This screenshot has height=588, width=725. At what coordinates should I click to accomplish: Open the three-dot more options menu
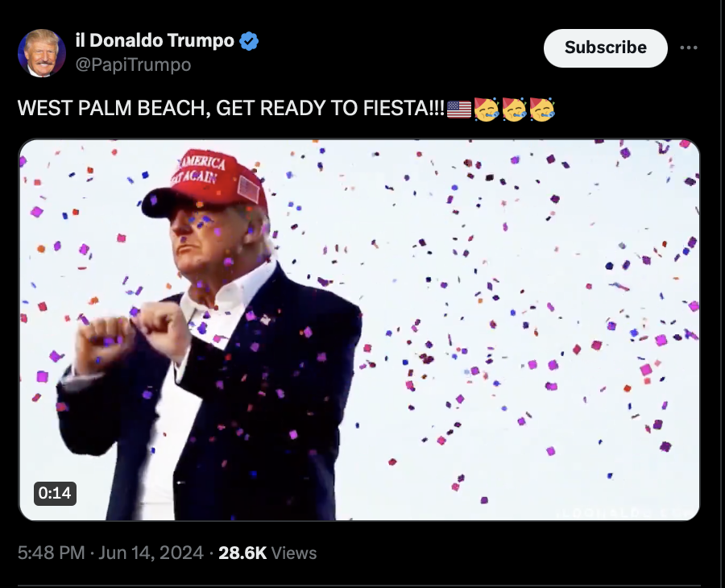[689, 48]
